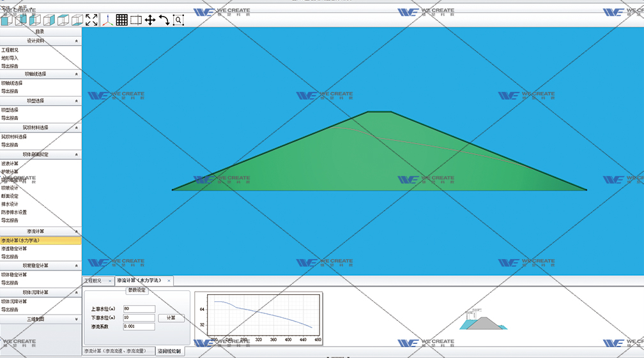
Task: Click the 上游水位 input field
Action: tap(139, 309)
